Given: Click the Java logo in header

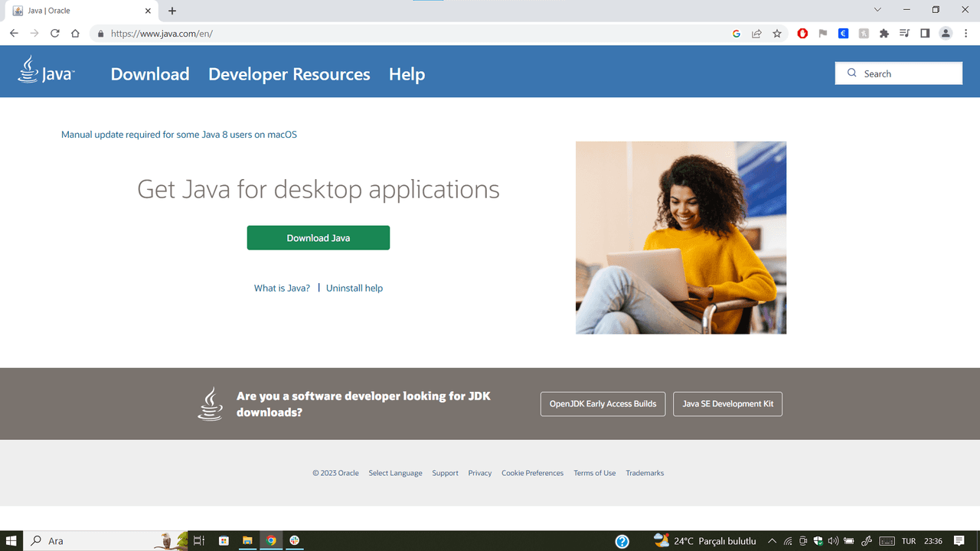Looking at the screenshot, I should click(46, 70).
